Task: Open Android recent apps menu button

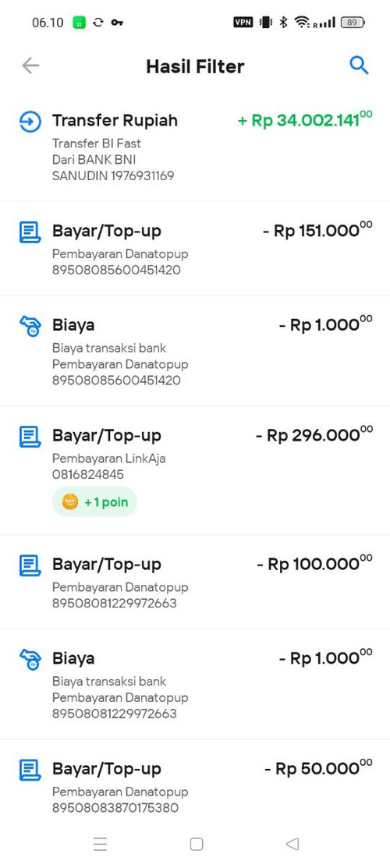Action: [101, 844]
